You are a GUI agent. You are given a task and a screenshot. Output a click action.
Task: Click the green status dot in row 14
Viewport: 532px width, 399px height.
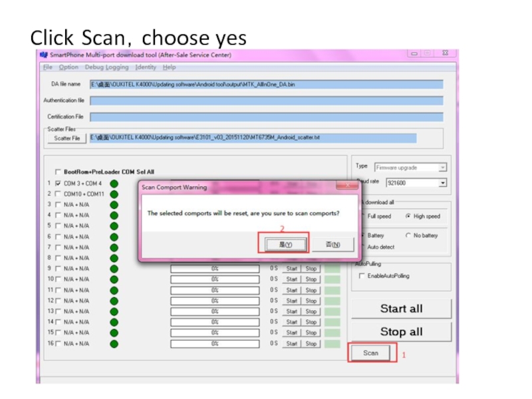(x=114, y=323)
